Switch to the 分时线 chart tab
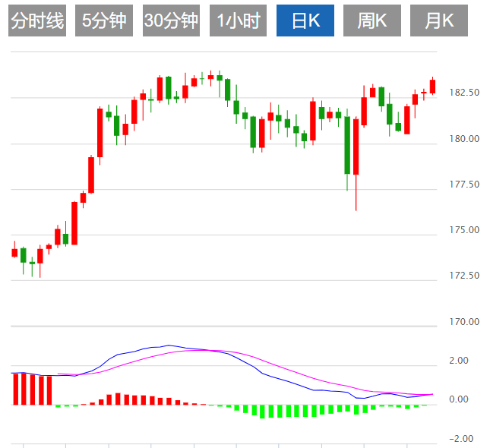 37,21
